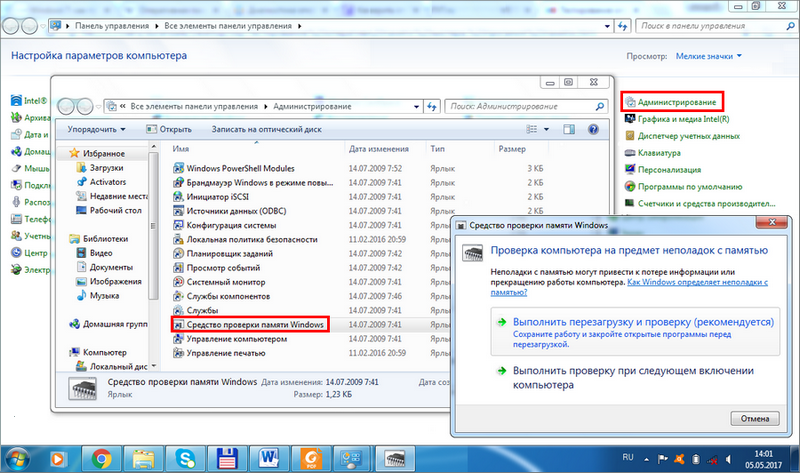The width and height of the screenshot is (800, 473).
Task: Expand the Control Panel address bar dropdown
Action: 607,26
